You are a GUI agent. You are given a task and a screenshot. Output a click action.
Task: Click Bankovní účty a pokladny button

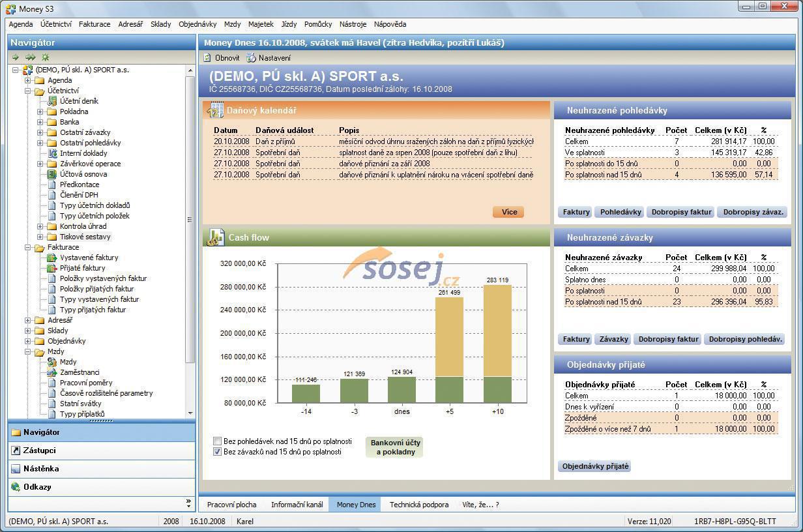pyautogui.click(x=396, y=447)
